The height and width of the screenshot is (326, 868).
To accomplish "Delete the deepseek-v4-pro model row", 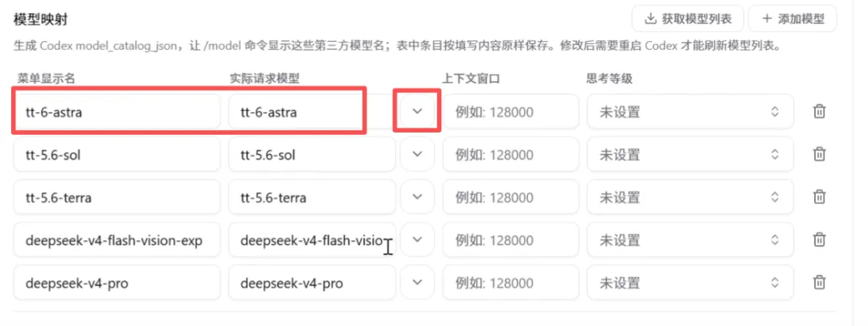I will pyautogui.click(x=819, y=283).
